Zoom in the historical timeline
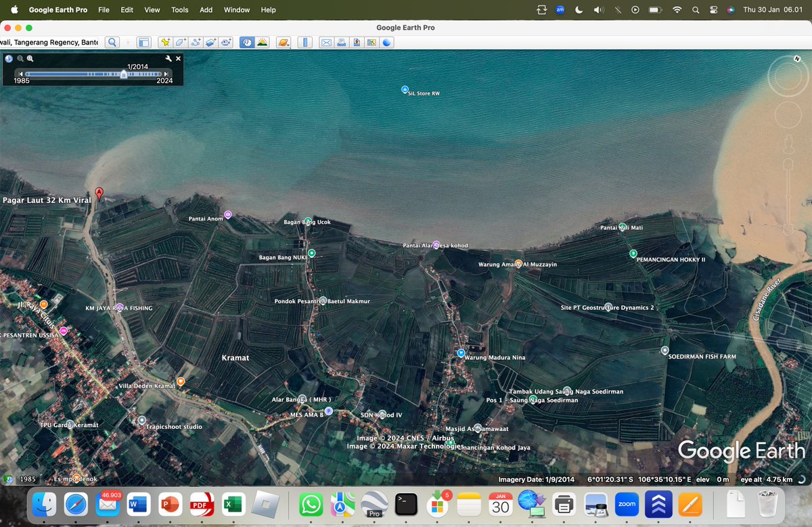The image size is (812, 527). 30,59
